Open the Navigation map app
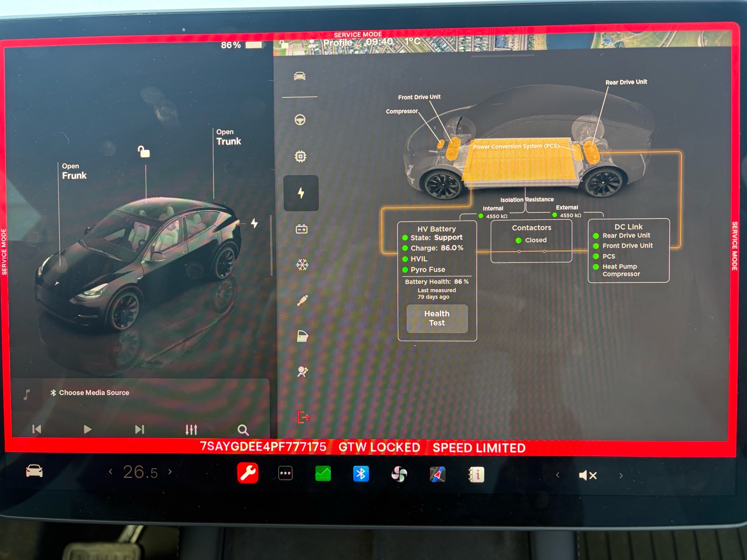This screenshot has width=747, height=560. pyautogui.click(x=437, y=474)
